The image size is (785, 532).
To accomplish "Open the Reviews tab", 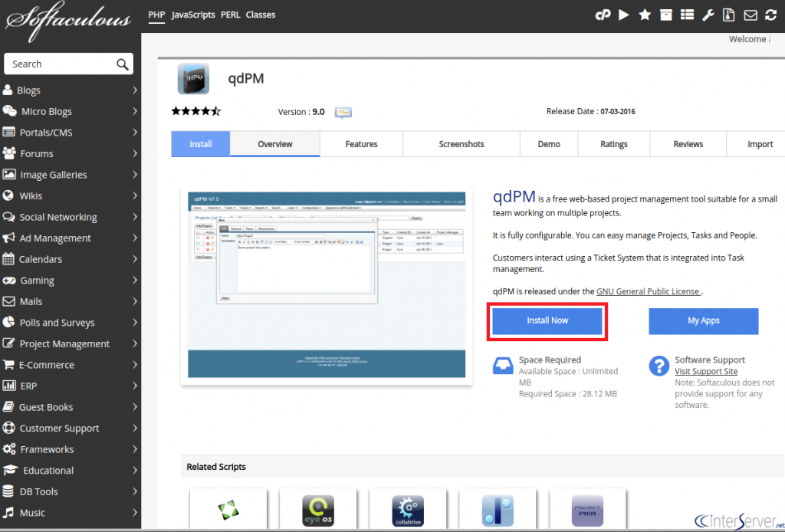I will tap(688, 144).
